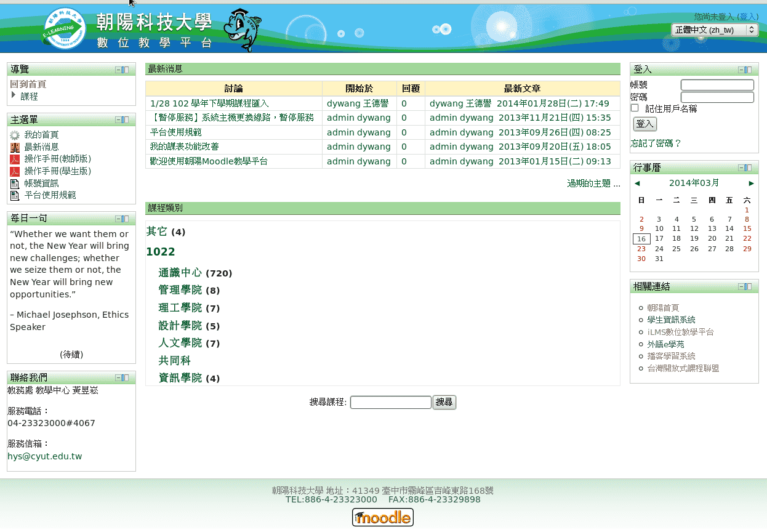Dock the 聯絡我們 block
This screenshot has height=532, width=767.
(x=126, y=377)
